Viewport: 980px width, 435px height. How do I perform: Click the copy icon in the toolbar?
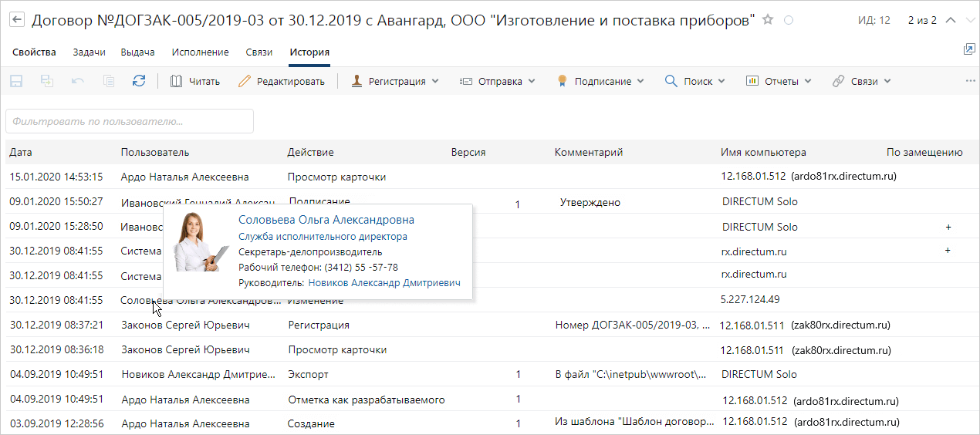pos(109,81)
